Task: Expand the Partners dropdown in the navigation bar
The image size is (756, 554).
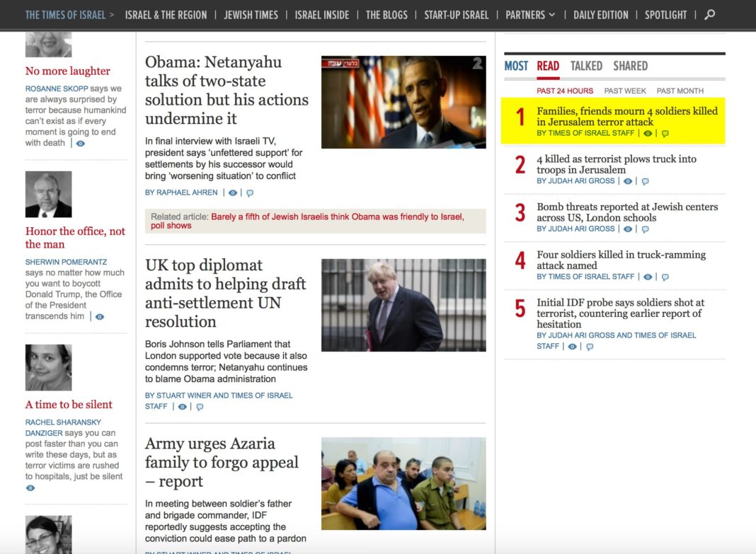Action: click(x=530, y=15)
